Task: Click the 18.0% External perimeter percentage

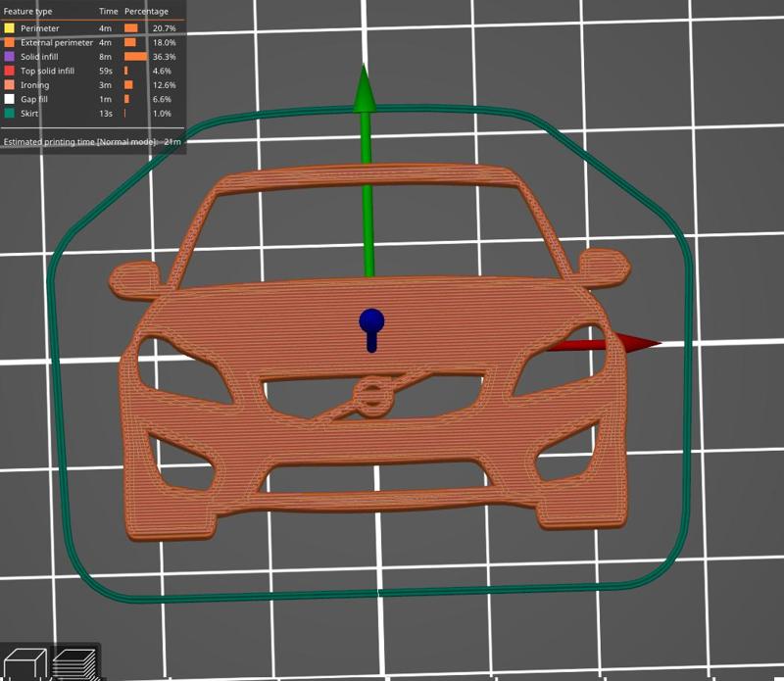Action: [164, 42]
